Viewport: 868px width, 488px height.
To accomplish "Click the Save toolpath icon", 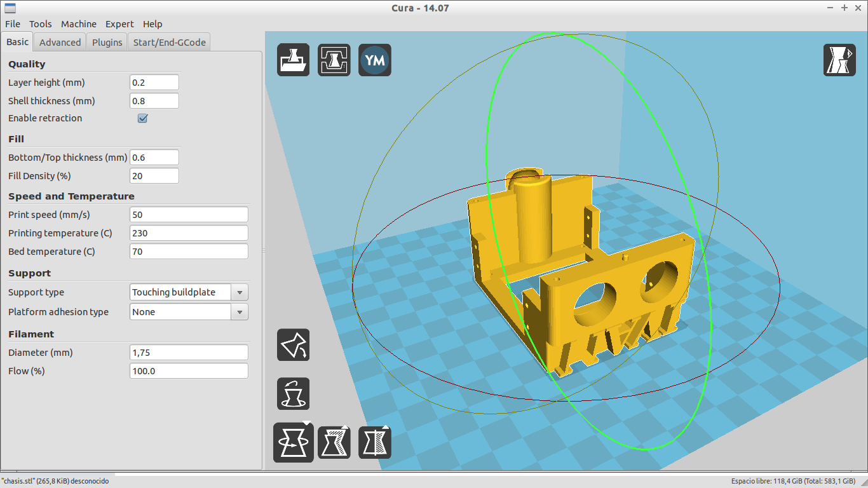I will [x=334, y=60].
